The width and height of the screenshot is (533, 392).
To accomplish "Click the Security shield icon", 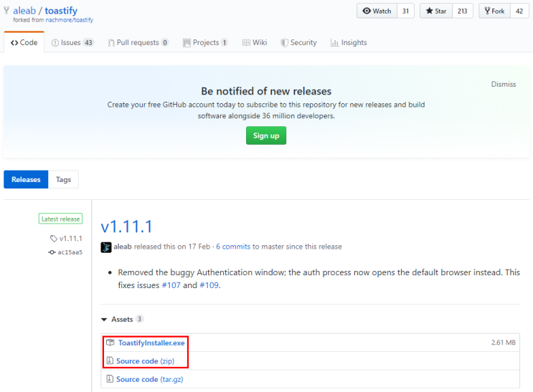I will [284, 43].
